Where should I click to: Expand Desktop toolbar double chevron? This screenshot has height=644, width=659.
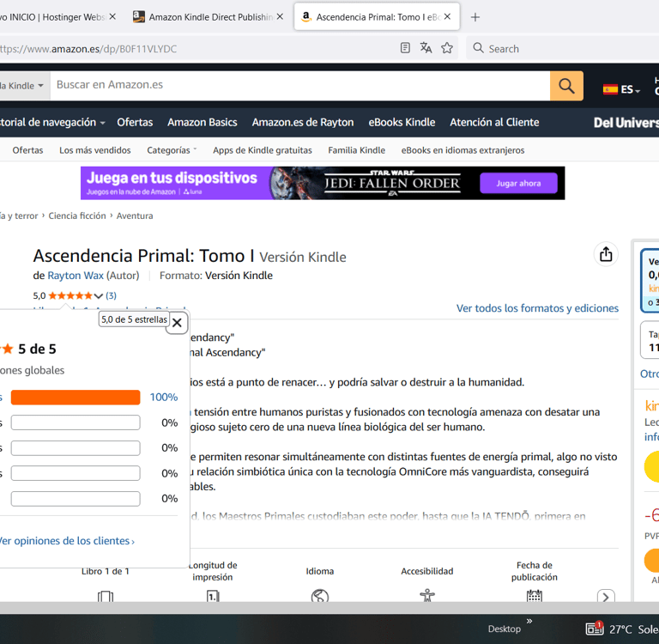pos(529,621)
